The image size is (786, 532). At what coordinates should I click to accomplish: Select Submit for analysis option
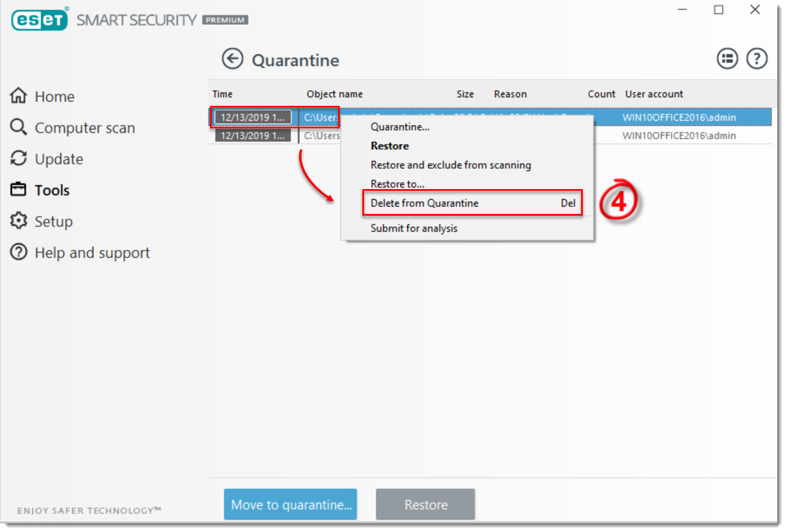tap(414, 228)
